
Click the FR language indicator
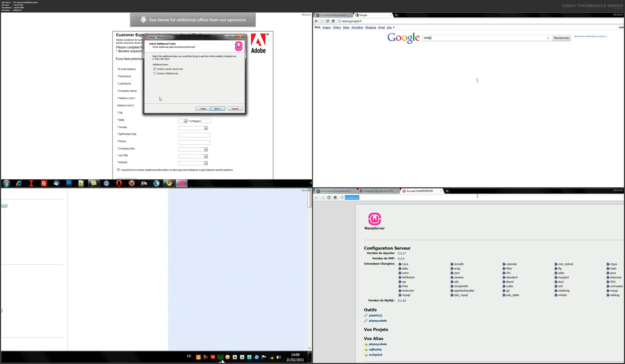pyautogui.click(x=189, y=356)
